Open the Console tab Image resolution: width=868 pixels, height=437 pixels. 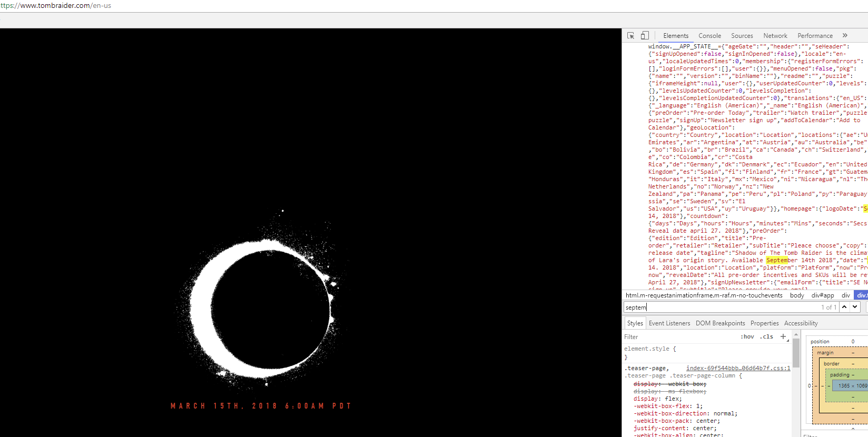709,36
